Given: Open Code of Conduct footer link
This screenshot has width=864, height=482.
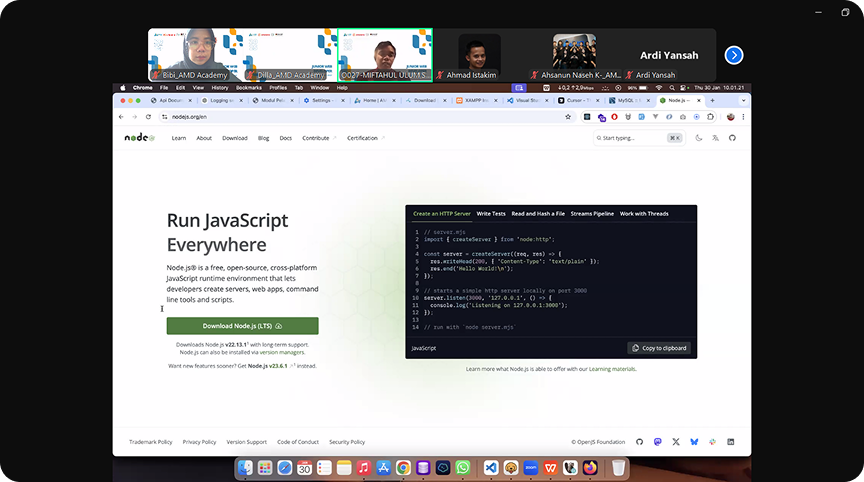Looking at the screenshot, I should (x=298, y=442).
